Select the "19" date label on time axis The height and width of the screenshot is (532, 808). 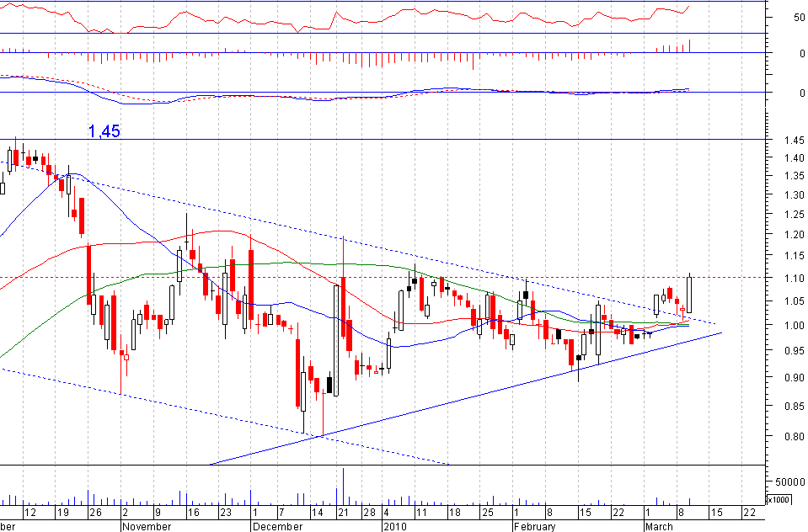tap(63, 513)
